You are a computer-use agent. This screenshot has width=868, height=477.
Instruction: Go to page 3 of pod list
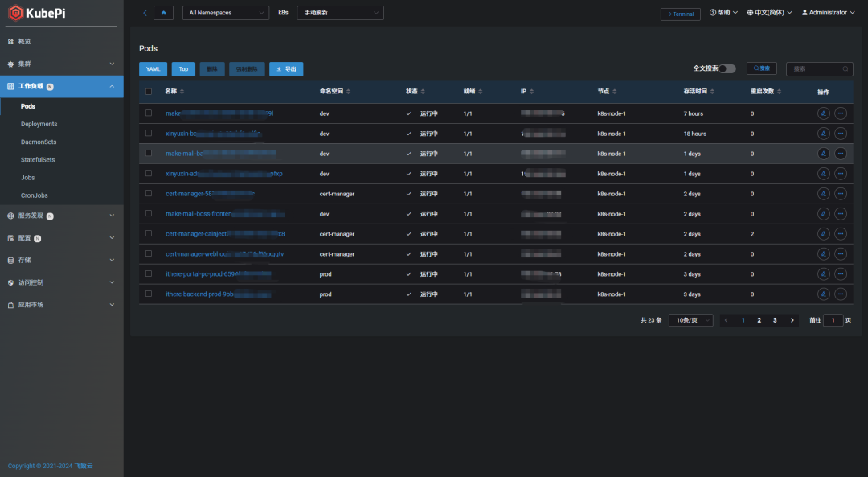click(775, 320)
